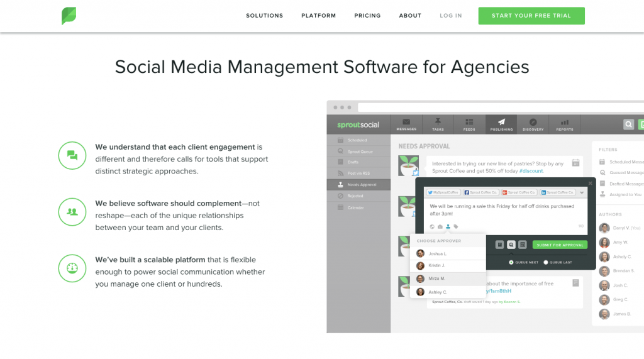The height and width of the screenshot is (359, 644).
Task: Click the sproutsocial wordmark in app header
Action: click(358, 125)
